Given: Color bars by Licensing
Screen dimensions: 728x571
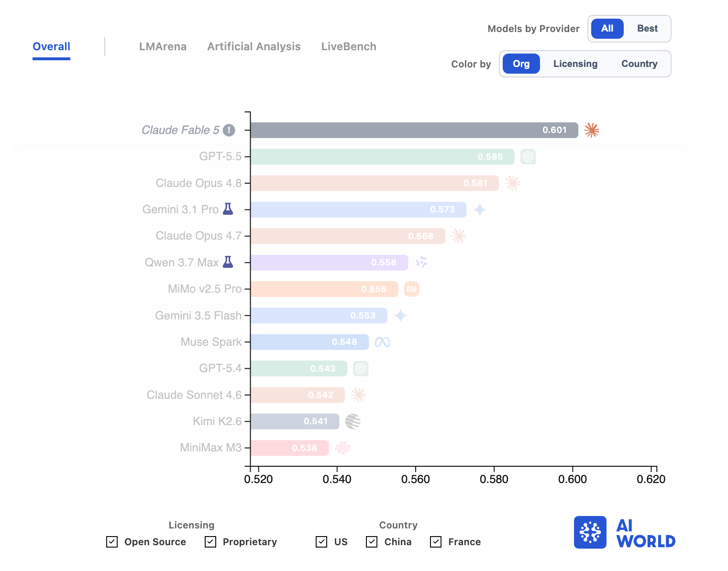Looking at the screenshot, I should [575, 64].
